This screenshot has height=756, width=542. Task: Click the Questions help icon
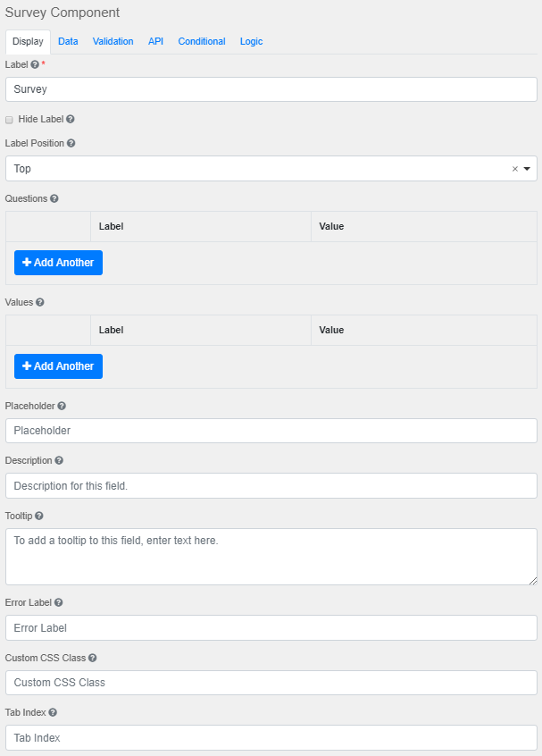click(54, 198)
